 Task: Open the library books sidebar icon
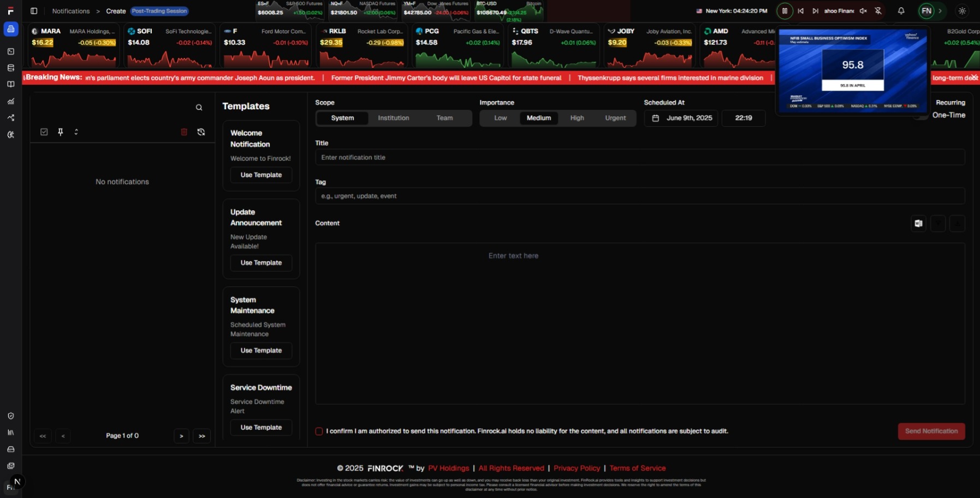point(11,432)
